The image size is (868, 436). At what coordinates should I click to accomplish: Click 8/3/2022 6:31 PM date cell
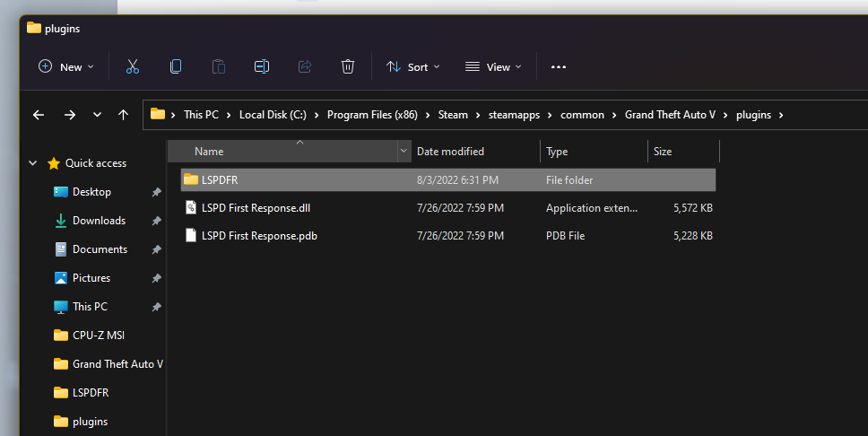(457, 180)
